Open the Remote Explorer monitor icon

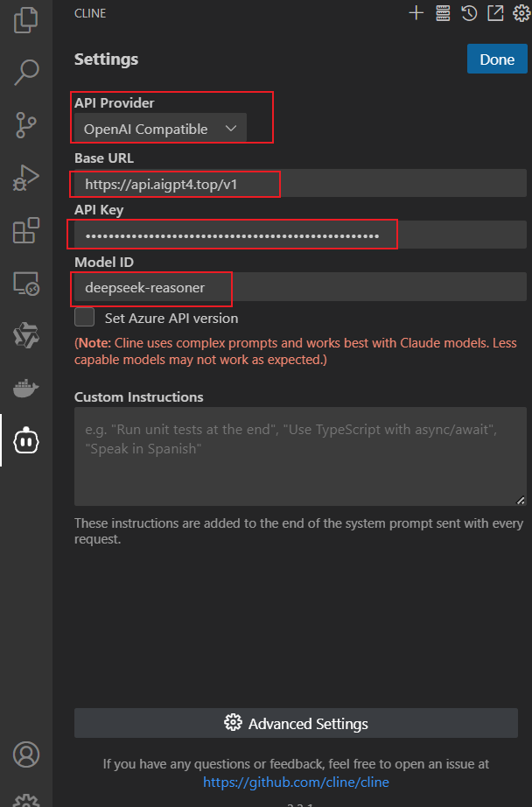click(x=25, y=284)
